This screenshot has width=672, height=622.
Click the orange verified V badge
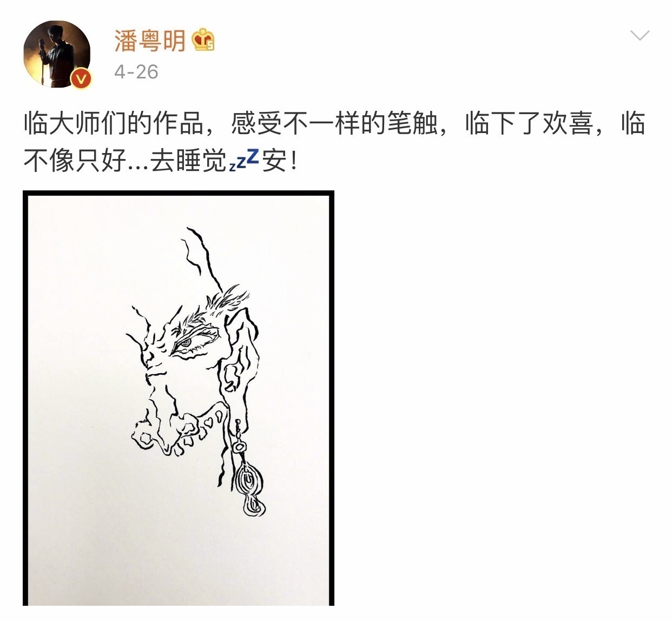pos(81,79)
